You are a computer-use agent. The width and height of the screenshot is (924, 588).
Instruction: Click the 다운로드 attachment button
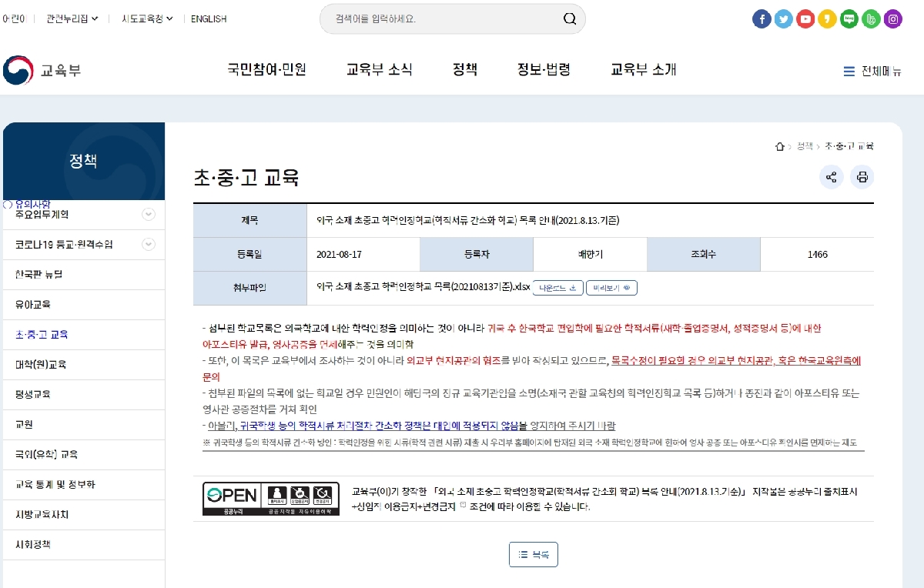pyautogui.click(x=558, y=288)
